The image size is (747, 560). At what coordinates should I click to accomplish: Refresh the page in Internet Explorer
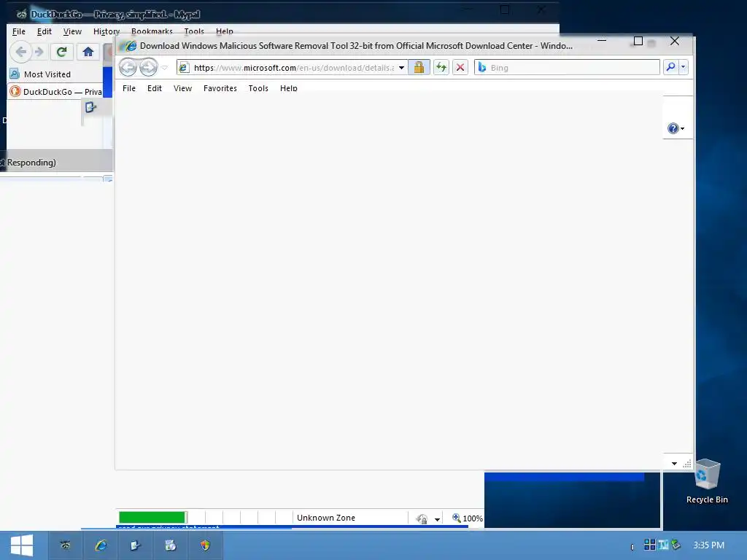click(441, 67)
